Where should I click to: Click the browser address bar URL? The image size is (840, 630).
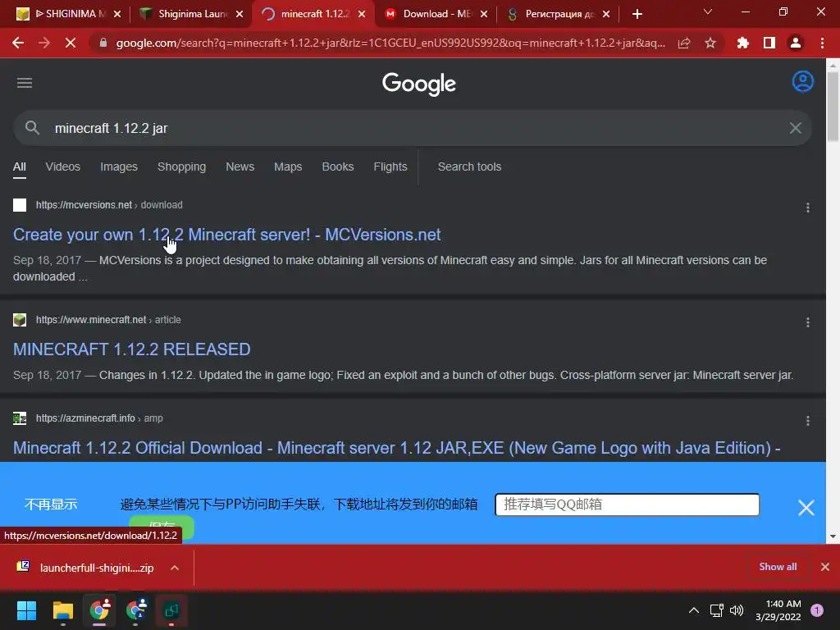pyautogui.click(x=390, y=43)
